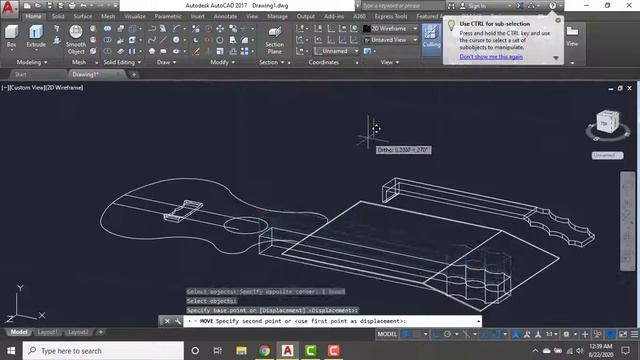Image resolution: width=640 pixels, height=360 pixels.
Task: Toggle polar tracking in status bar
Action: click(x=447, y=334)
